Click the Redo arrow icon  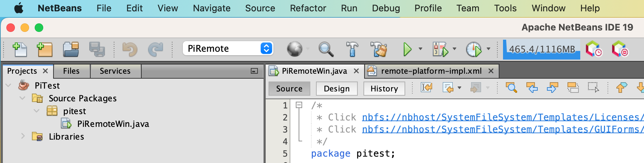[155, 49]
